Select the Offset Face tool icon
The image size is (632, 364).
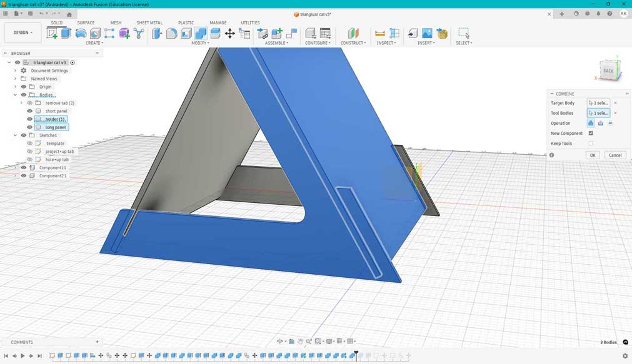pos(215,33)
